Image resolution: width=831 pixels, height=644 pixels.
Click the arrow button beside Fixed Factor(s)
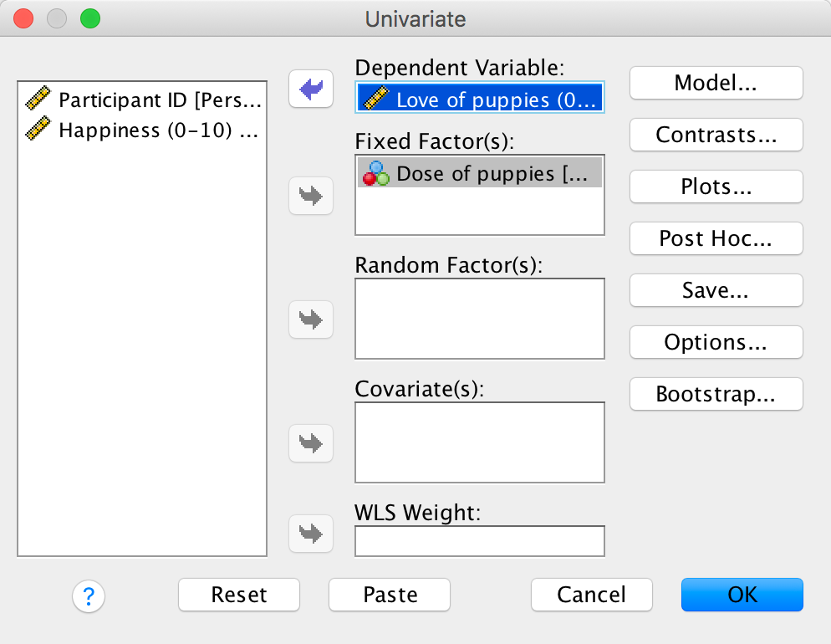click(311, 197)
